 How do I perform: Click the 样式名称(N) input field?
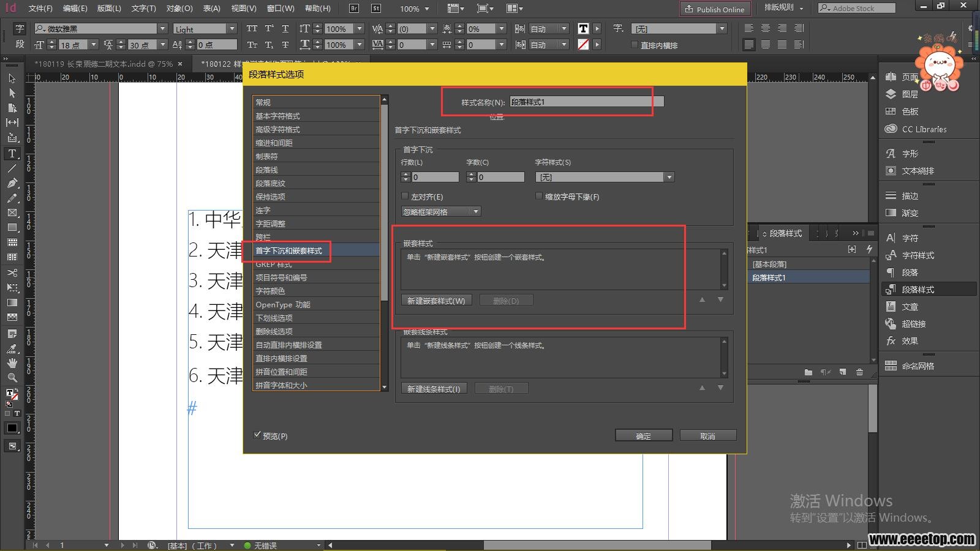(587, 102)
